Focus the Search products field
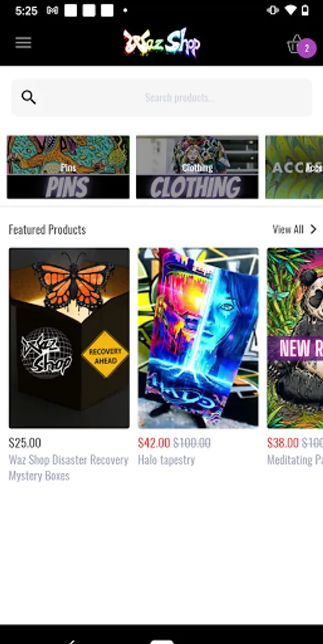The image size is (323, 644). [161, 98]
